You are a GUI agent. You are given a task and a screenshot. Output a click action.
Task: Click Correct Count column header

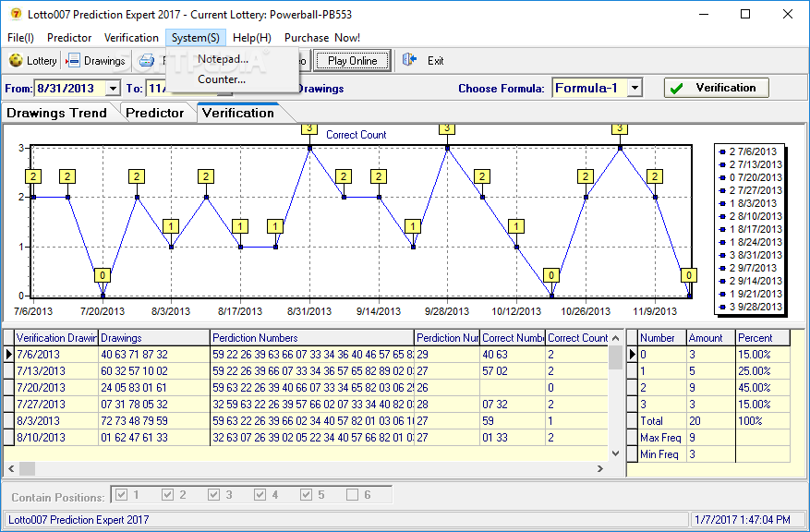pos(577,338)
